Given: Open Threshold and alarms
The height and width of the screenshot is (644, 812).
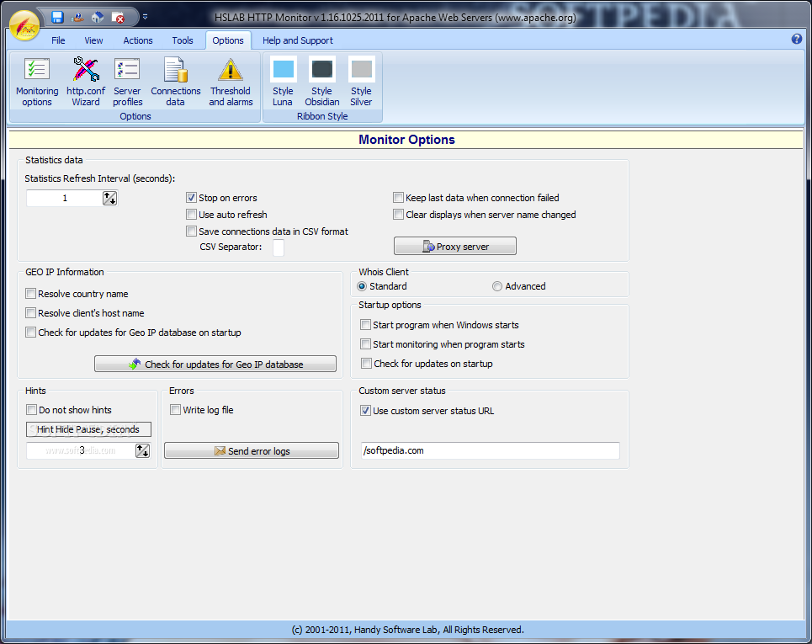Looking at the screenshot, I should coord(231,82).
